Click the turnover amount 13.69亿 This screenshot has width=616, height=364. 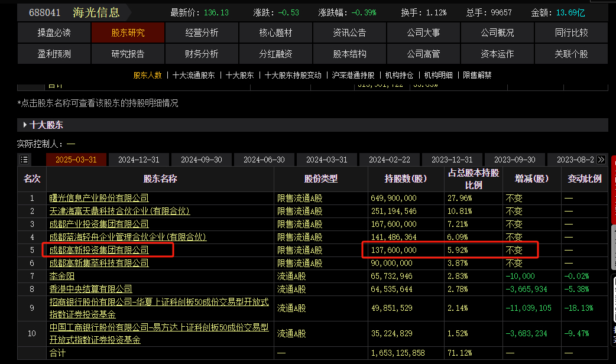(570, 12)
